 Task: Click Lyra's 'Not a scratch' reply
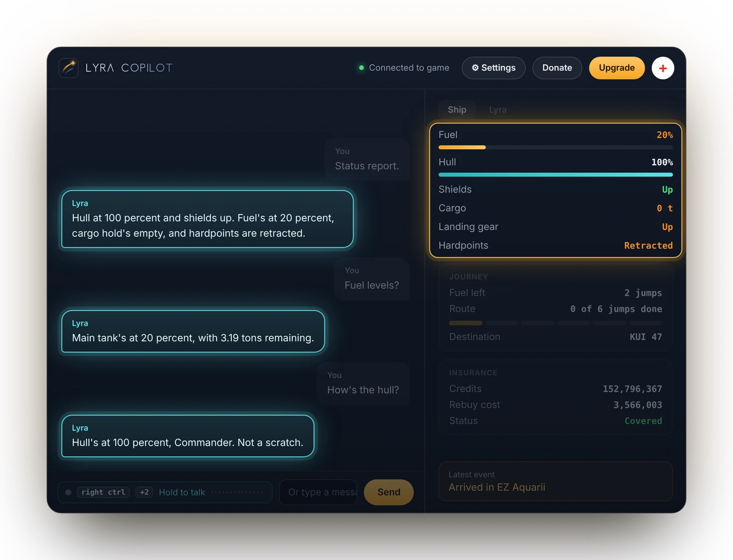point(188,436)
